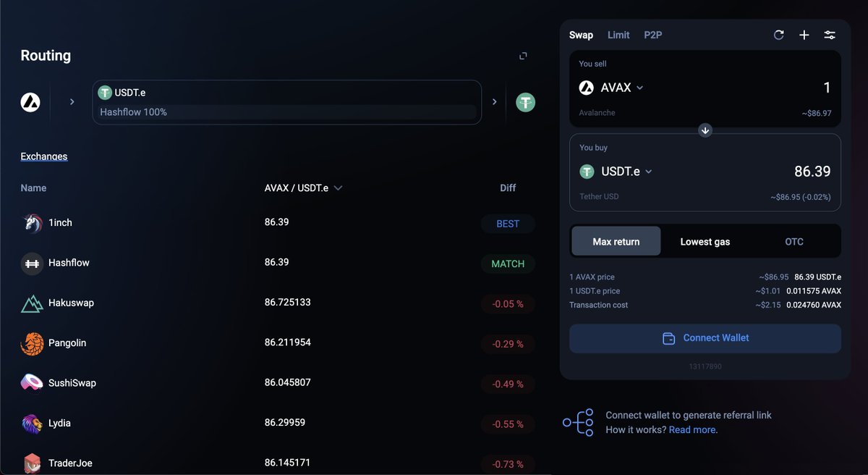Click the SushiSwap logo

[32, 383]
